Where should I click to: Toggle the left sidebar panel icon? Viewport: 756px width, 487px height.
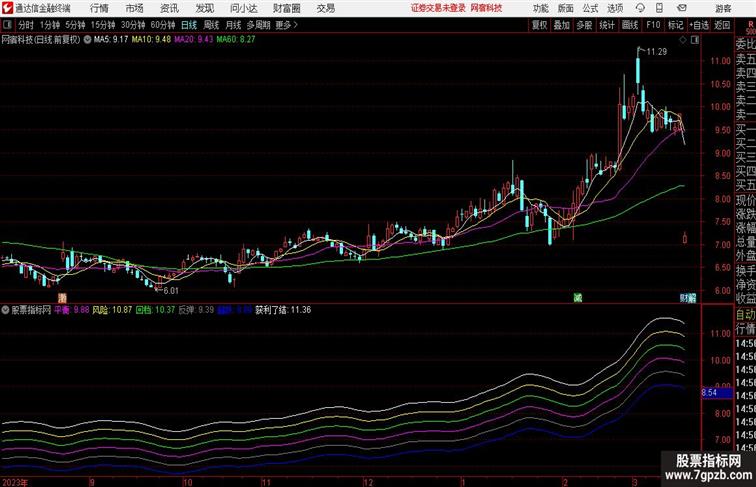click(7, 25)
